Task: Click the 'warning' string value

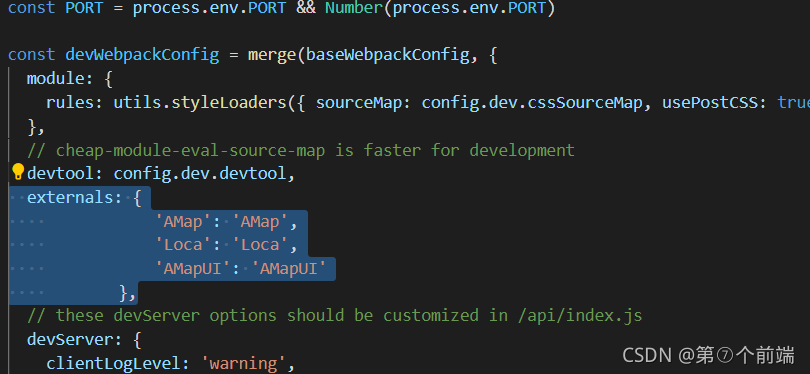Action: pos(242,364)
